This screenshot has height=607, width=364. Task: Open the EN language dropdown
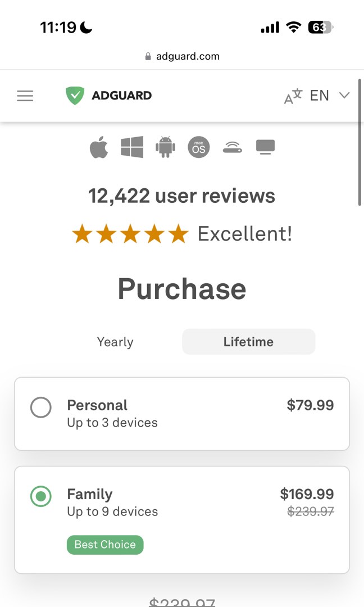tap(320, 96)
